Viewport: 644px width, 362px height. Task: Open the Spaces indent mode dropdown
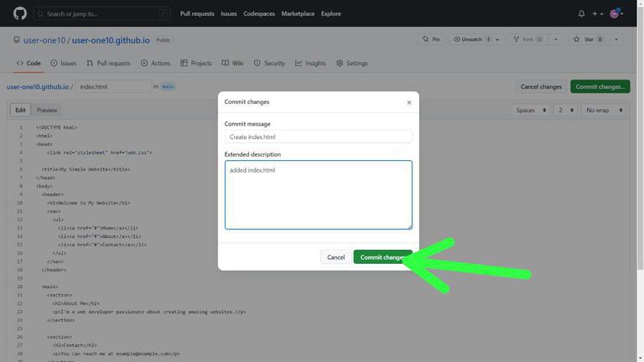(531, 110)
